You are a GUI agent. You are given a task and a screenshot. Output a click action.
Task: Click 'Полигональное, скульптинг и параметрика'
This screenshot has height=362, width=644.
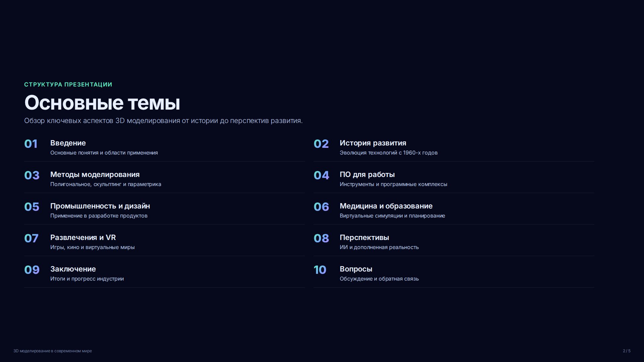(106, 184)
